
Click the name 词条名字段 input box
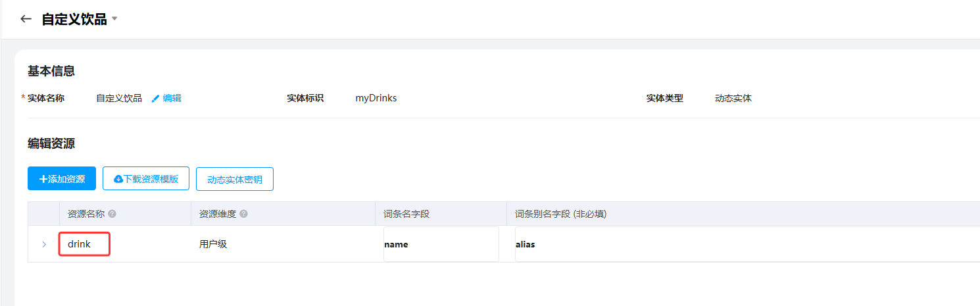point(441,244)
